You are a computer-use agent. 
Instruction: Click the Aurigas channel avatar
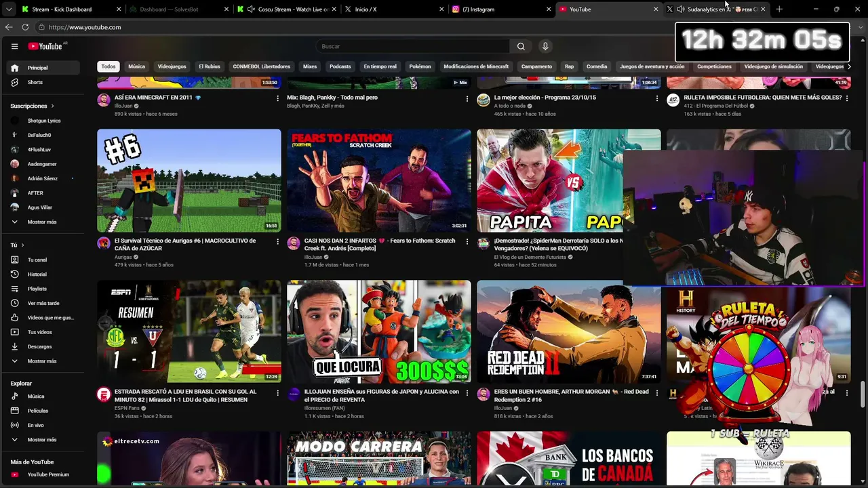[x=104, y=243]
